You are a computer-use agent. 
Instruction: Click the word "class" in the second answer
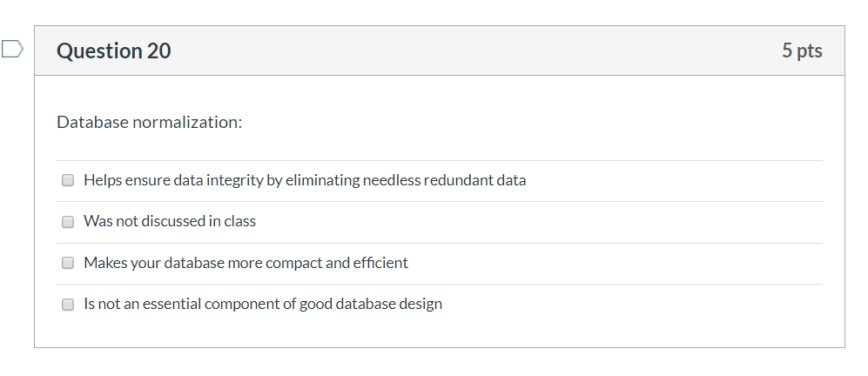coord(239,221)
